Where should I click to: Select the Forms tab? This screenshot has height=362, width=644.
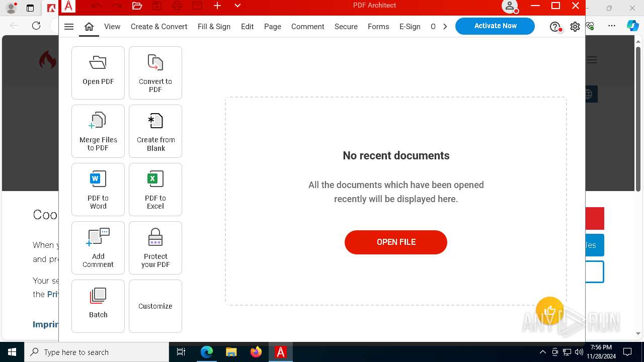378,27
